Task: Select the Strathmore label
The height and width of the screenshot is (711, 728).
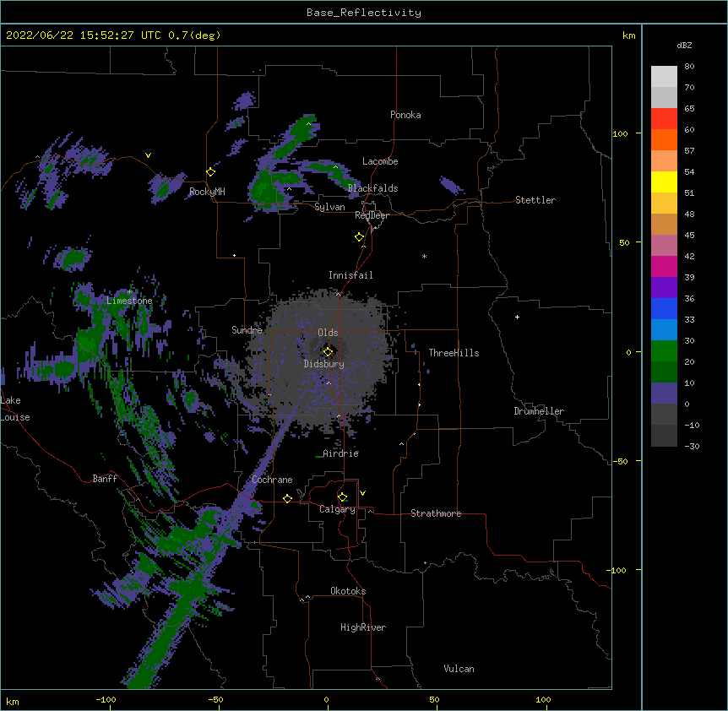Action: 436,513
